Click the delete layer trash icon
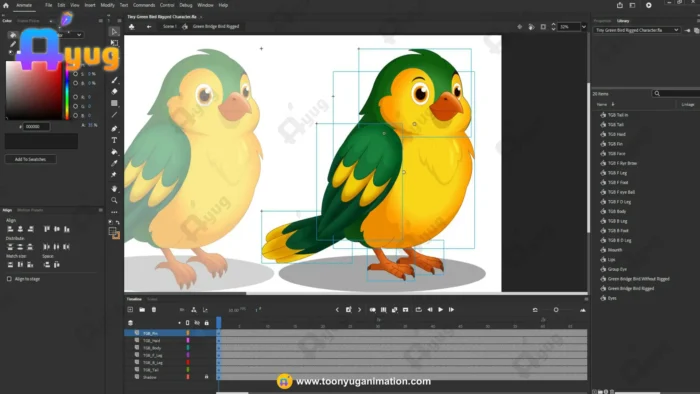Image resolution: width=700 pixels, height=394 pixels. [154, 310]
